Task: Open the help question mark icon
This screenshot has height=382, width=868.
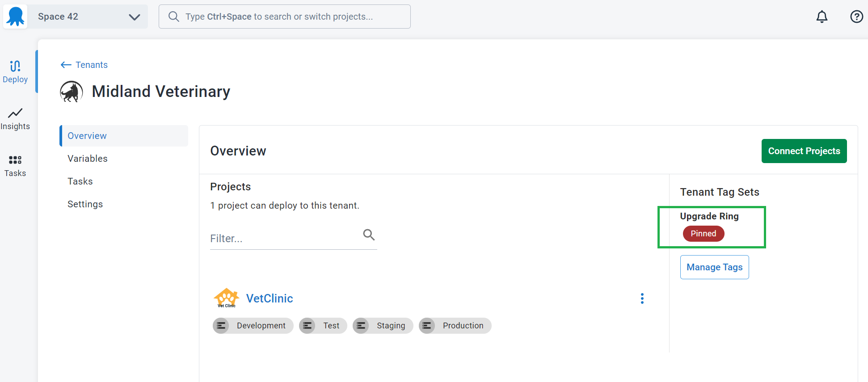Action: click(x=856, y=17)
